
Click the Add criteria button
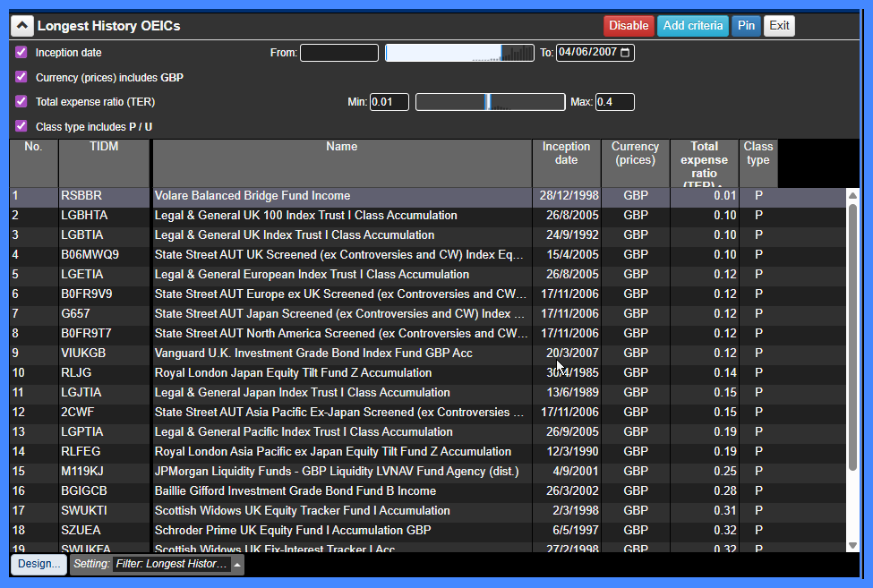coord(692,26)
